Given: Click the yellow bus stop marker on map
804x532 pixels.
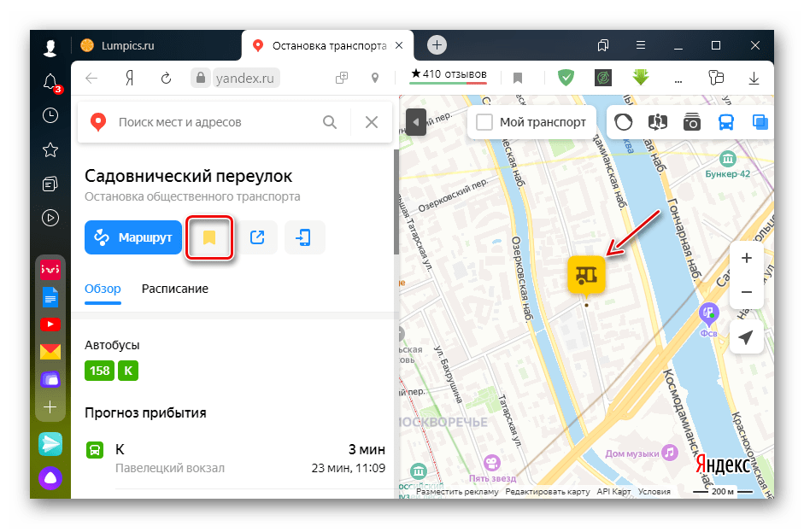Looking at the screenshot, I should [x=586, y=274].
